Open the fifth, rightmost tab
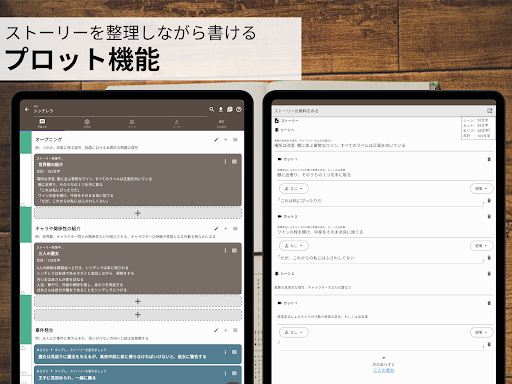The width and height of the screenshot is (512, 384). coord(222,123)
